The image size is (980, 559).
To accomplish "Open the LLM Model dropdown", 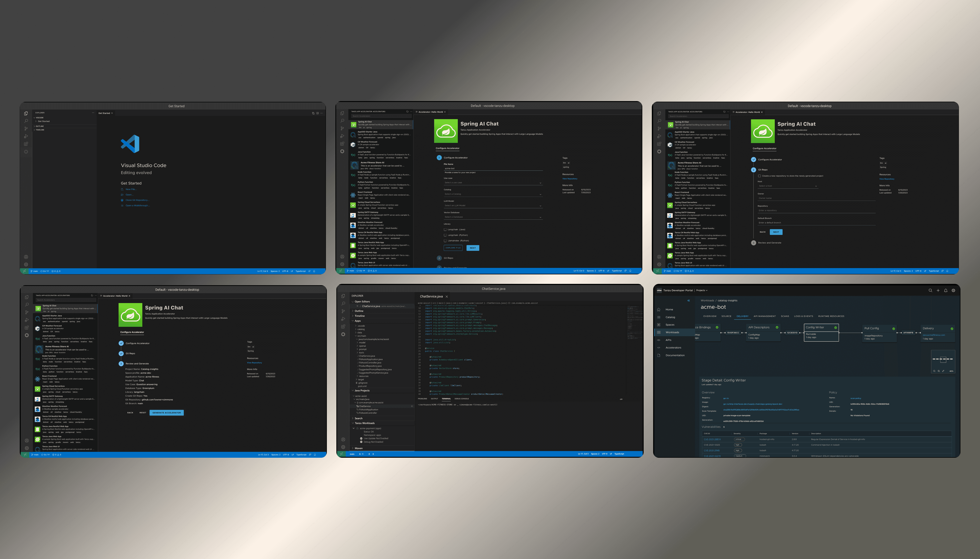I will click(493, 205).
